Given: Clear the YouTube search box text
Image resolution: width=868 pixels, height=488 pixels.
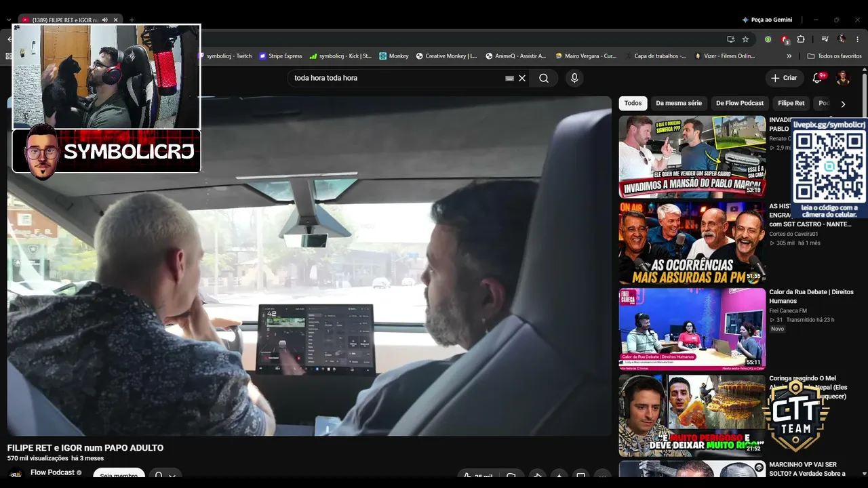Looking at the screenshot, I should [x=522, y=78].
